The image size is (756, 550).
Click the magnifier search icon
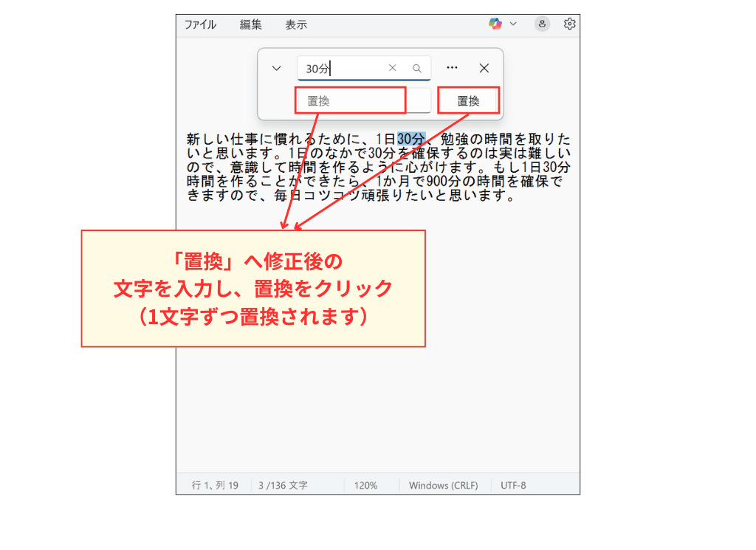click(417, 68)
